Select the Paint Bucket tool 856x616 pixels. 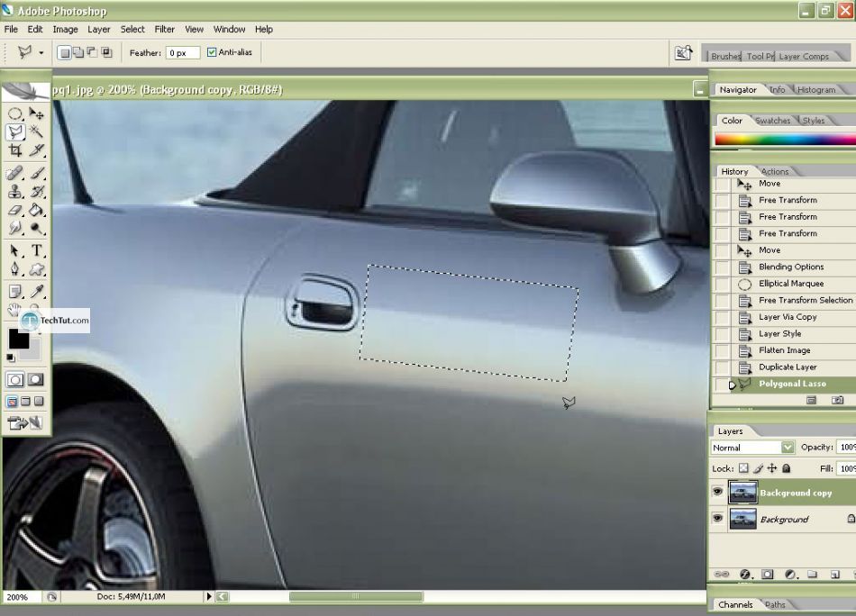36,210
